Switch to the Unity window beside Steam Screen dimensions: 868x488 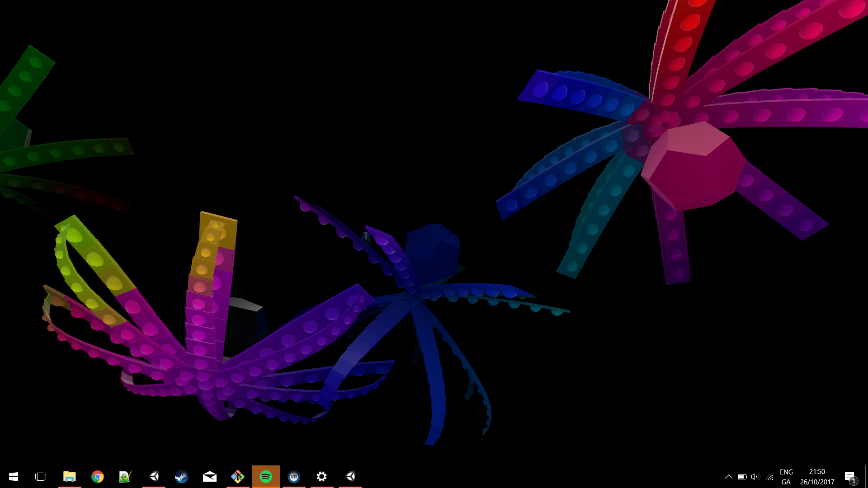click(x=154, y=477)
